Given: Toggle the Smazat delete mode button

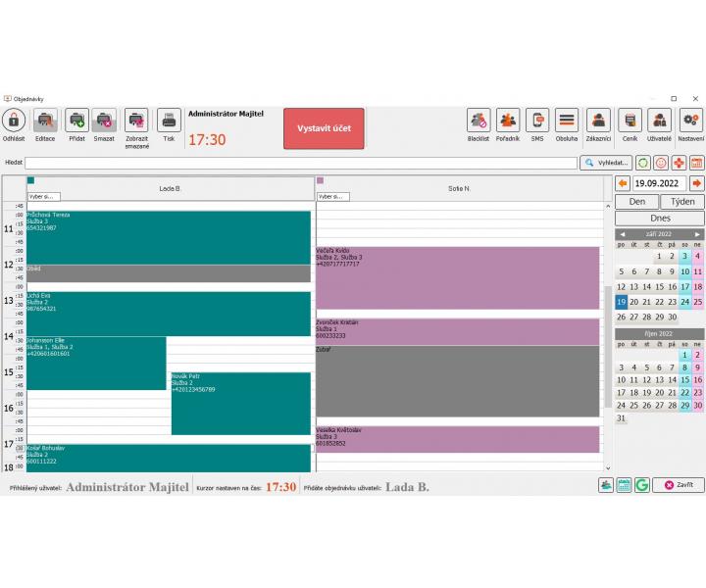Looking at the screenshot, I should [104, 122].
